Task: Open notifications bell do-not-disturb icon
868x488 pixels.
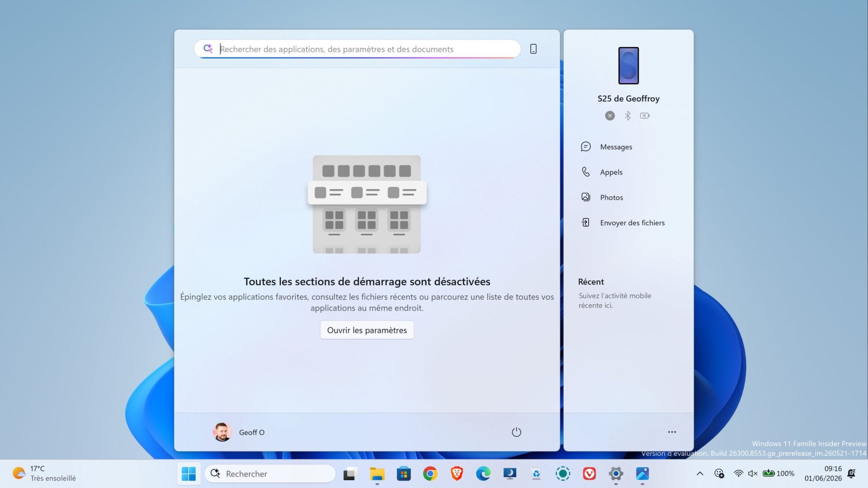Action: point(851,474)
